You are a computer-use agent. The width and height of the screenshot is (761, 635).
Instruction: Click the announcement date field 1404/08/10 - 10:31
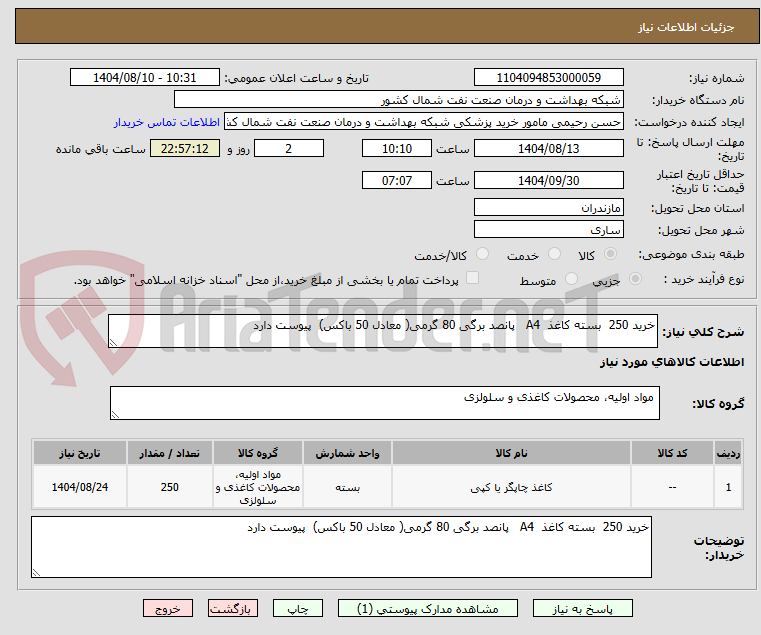tap(145, 78)
